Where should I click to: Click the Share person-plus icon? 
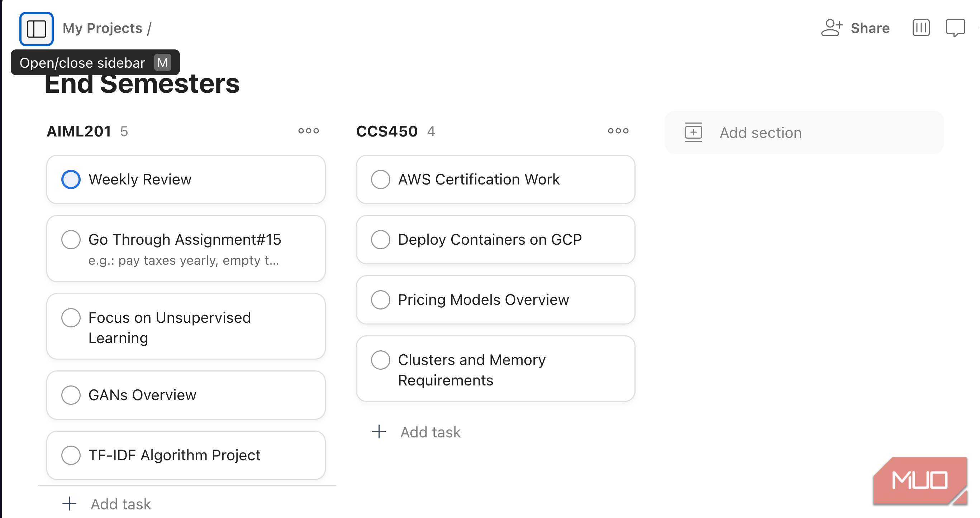[832, 28]
